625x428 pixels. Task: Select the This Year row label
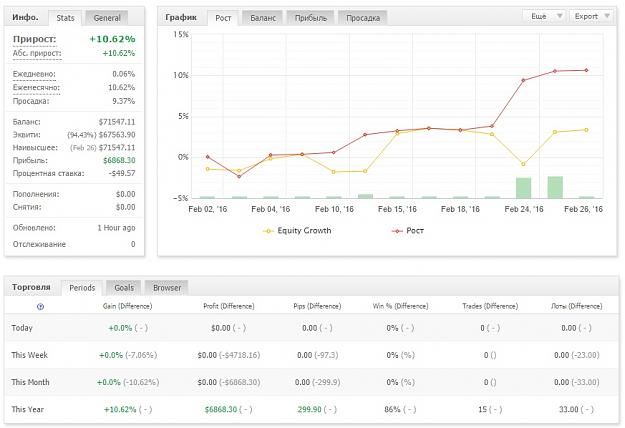[x=28, y=409]
